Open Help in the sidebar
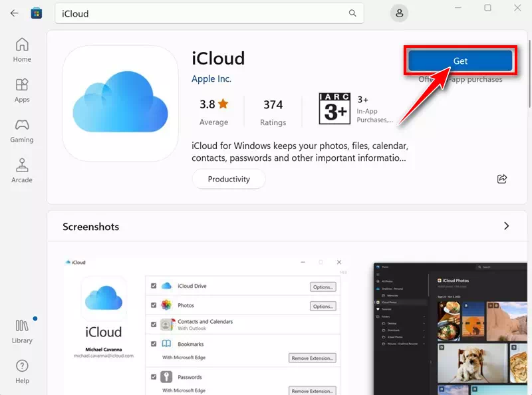532x395 pixels. (x=22, y=372)
